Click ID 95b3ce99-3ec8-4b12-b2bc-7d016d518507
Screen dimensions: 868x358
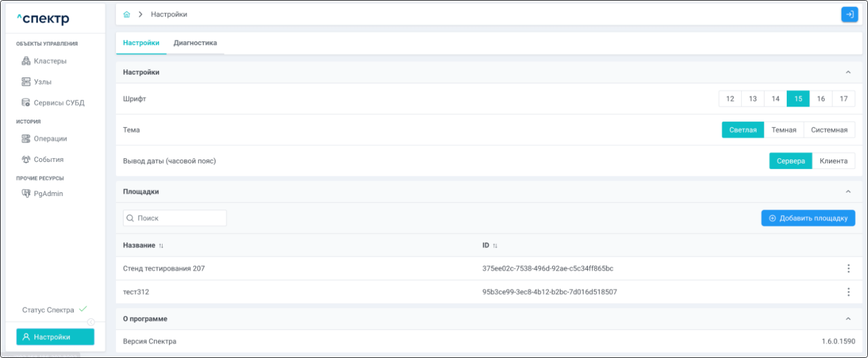click(x=549, y=292)
